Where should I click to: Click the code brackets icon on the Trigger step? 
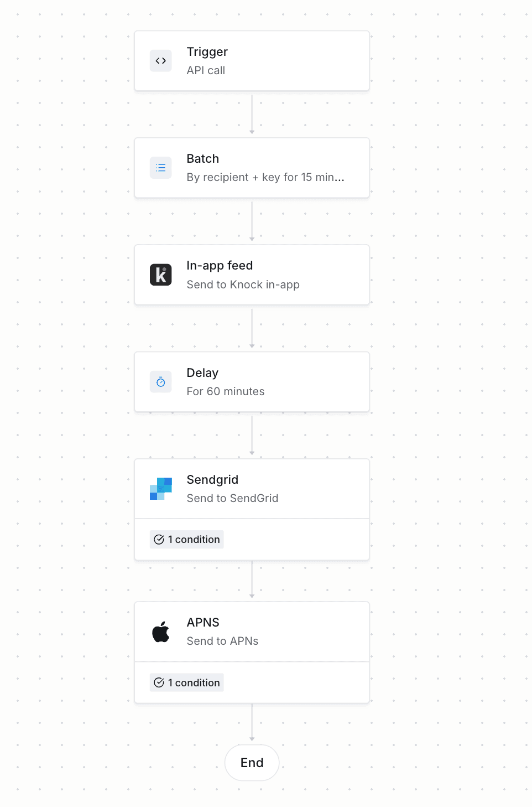160,61
